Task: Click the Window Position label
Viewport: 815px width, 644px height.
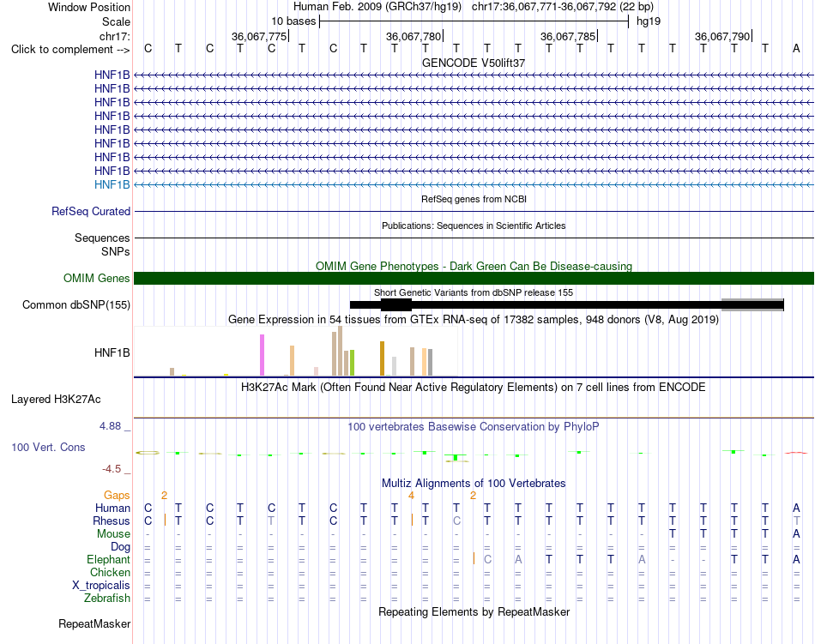Action: (89, 7)
